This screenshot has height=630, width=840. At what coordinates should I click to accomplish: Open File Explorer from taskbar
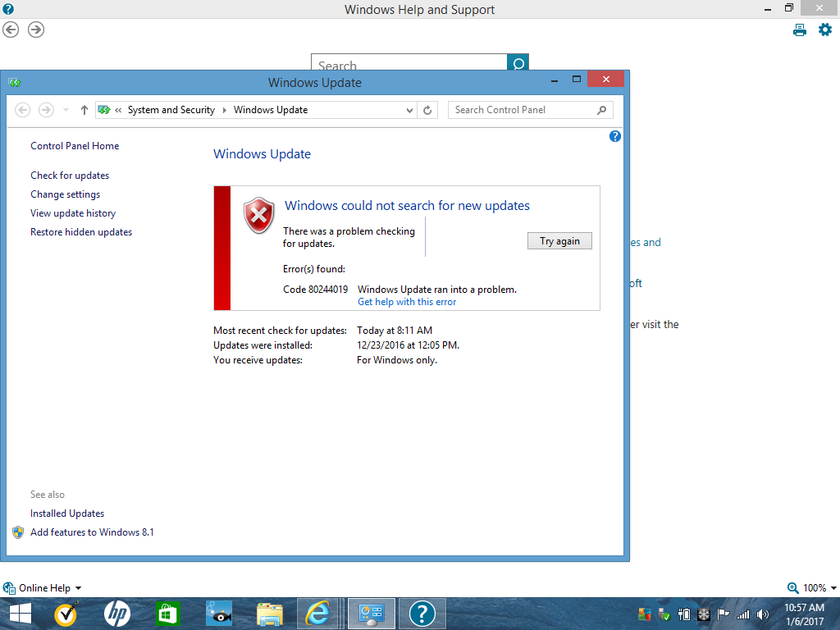point(269,614)
